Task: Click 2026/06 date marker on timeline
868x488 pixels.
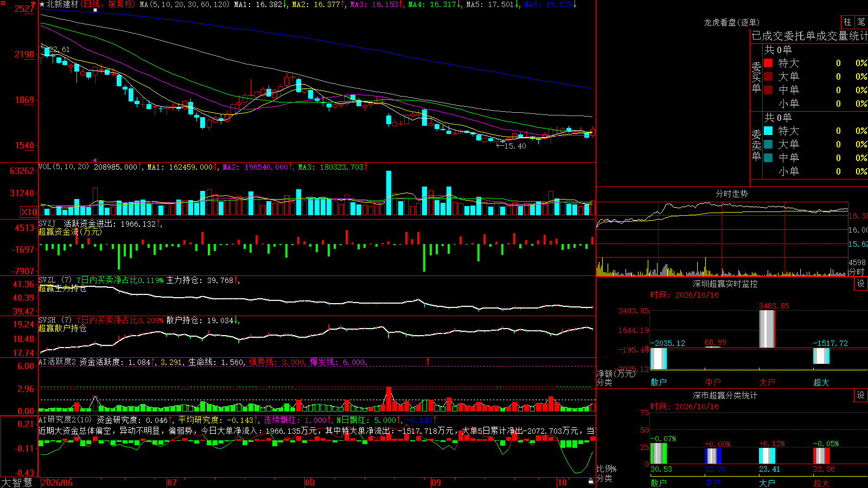Action: (57, 483)
